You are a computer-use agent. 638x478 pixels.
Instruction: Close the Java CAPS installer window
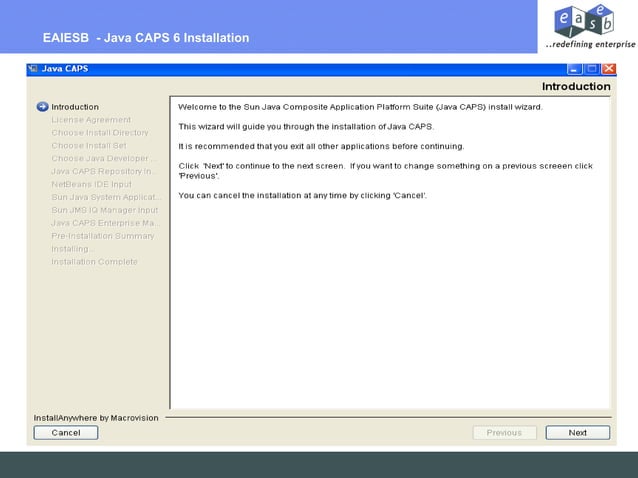[609, 69]
